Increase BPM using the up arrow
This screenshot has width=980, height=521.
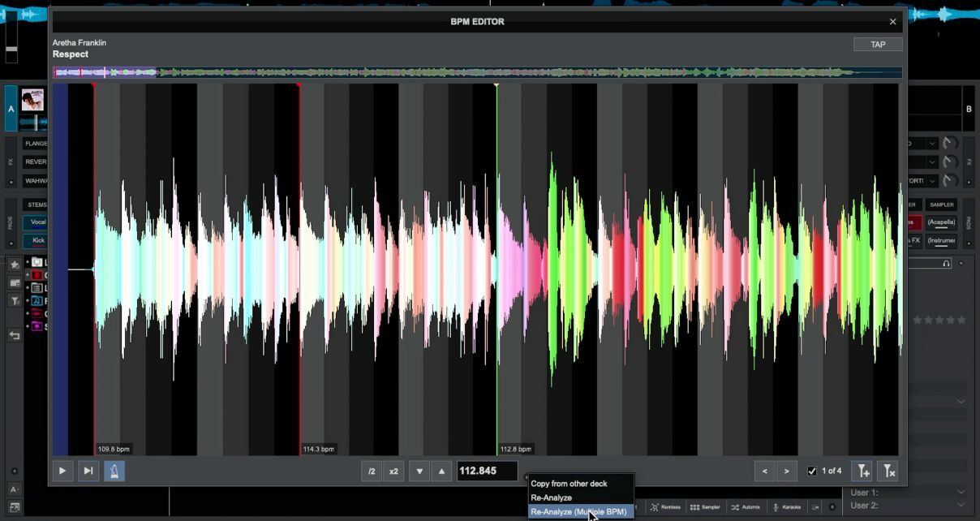pyautogui.click(x=441, y=471)
